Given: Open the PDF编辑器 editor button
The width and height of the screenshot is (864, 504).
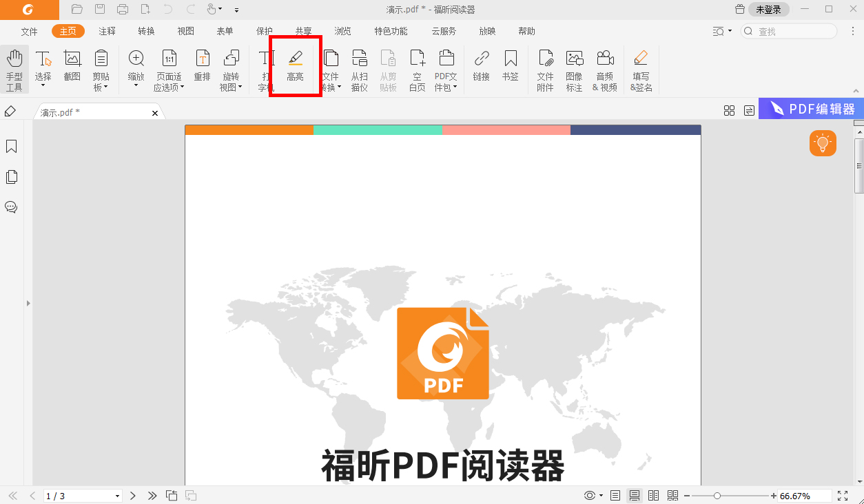Looking at the screenshot, I should coord(811,109).
